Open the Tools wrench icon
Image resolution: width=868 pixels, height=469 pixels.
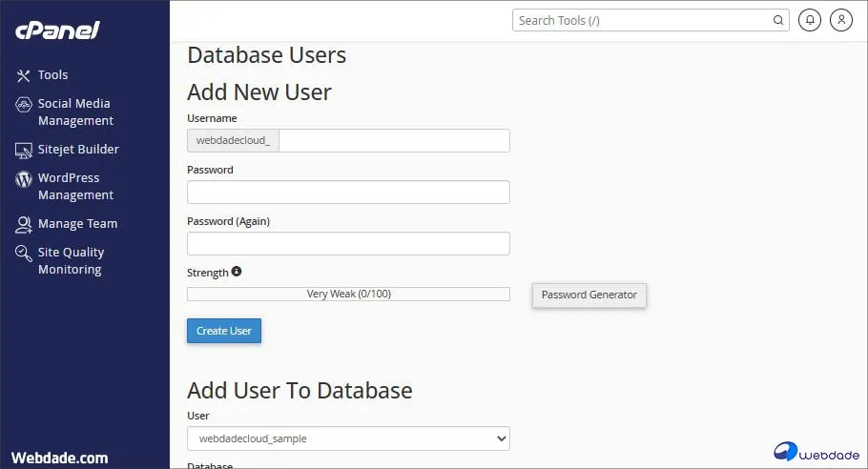[23, 75]
